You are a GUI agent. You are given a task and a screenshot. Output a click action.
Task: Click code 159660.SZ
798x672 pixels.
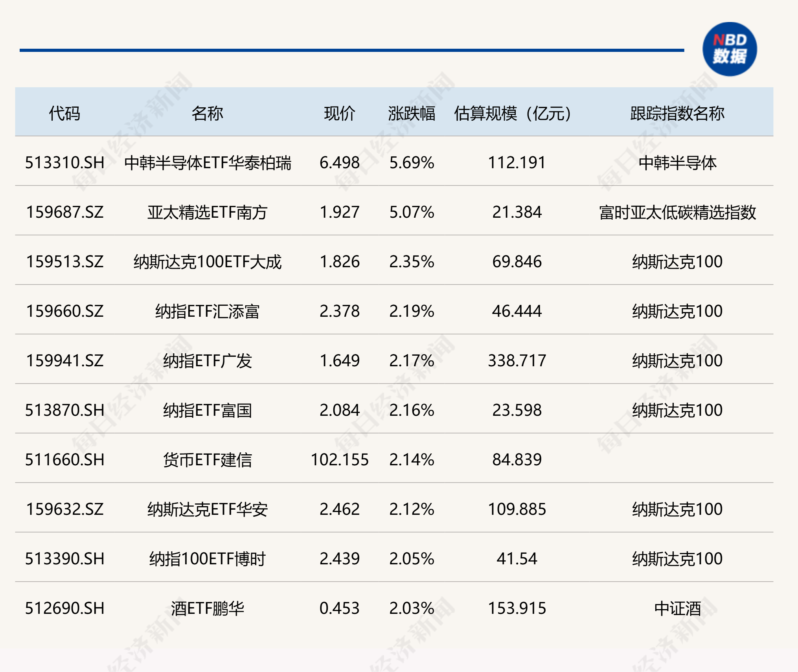(65, 311)
